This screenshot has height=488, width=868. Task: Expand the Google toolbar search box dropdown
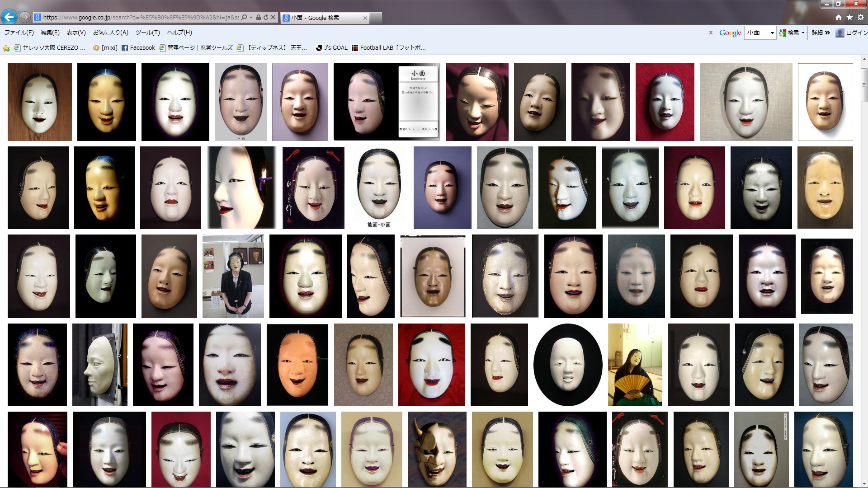click(772, 33)
